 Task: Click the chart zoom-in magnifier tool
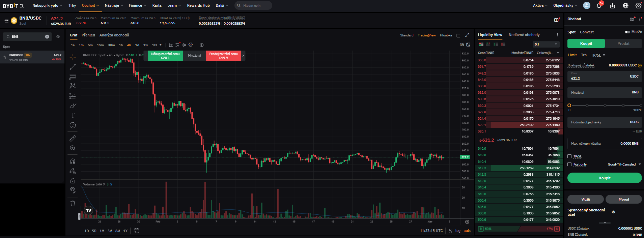click(73, 148)
